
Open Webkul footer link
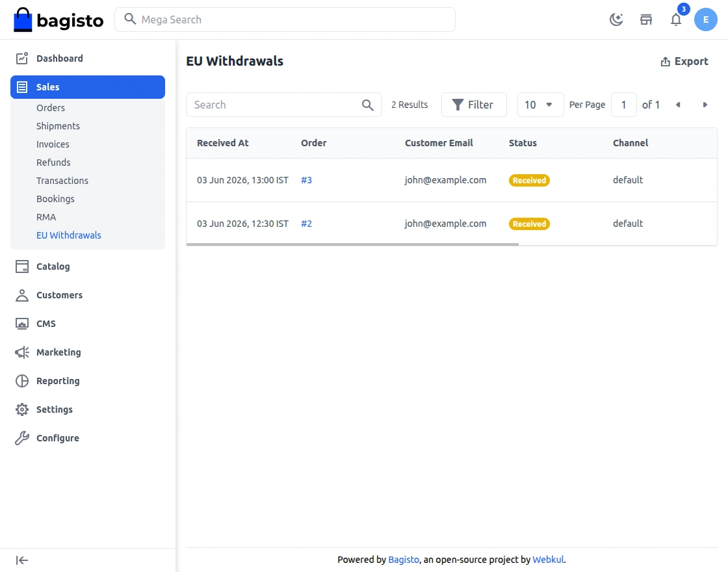548,560
